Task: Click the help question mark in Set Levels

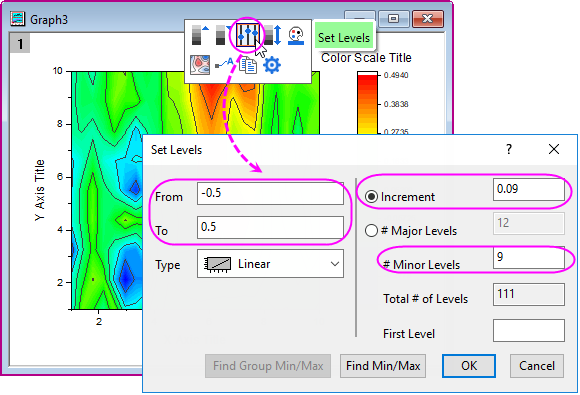Action: 509,149
